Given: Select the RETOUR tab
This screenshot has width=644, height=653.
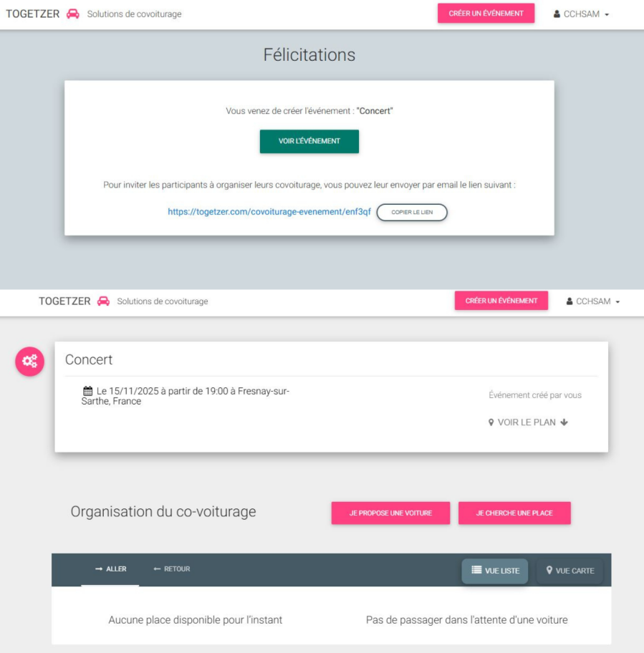Looking at the screenshot, I should 172,569.
